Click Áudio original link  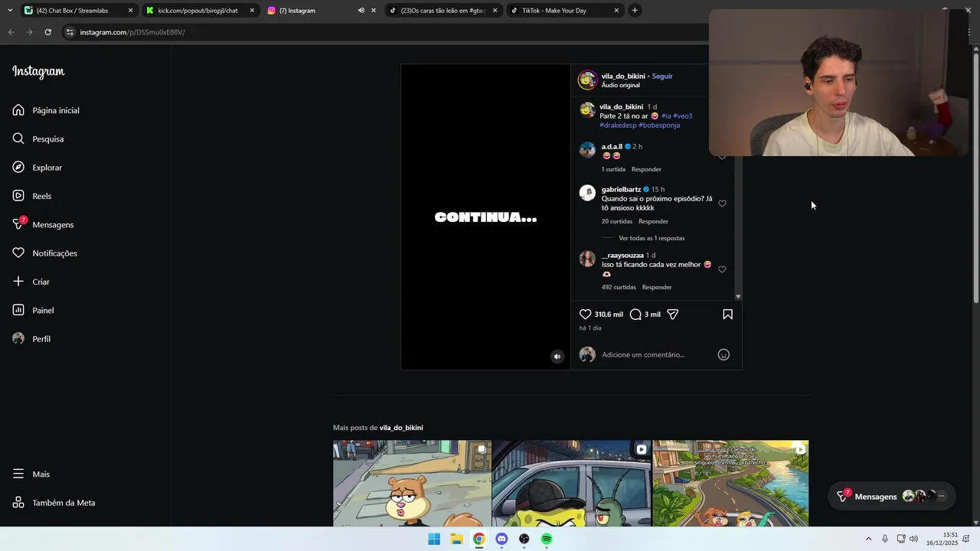click(x=621, y=85)
